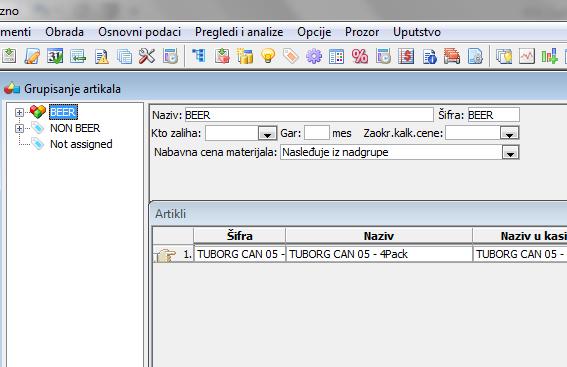Expand the BEER tree node
Screen dimensions: 567x367
19,112
